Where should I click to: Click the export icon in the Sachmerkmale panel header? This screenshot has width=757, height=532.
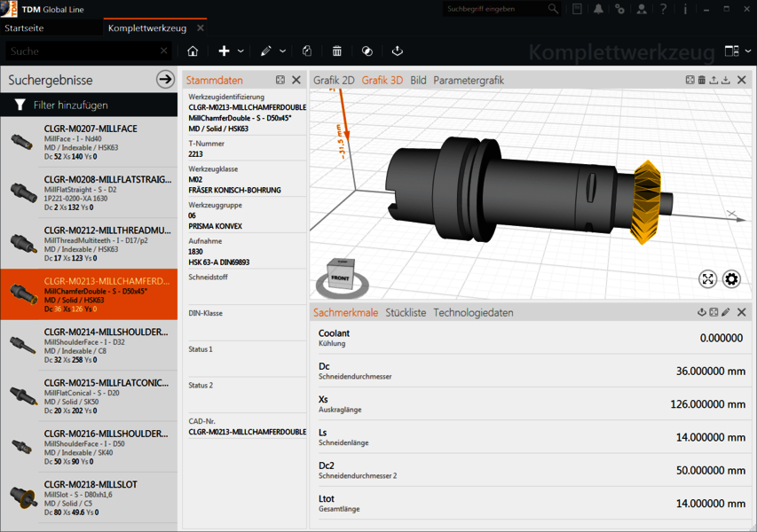(701, 312)
